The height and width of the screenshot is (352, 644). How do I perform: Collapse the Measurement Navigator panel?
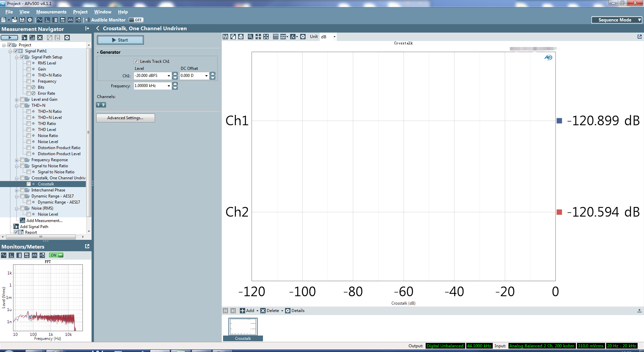tap(87, 29)
